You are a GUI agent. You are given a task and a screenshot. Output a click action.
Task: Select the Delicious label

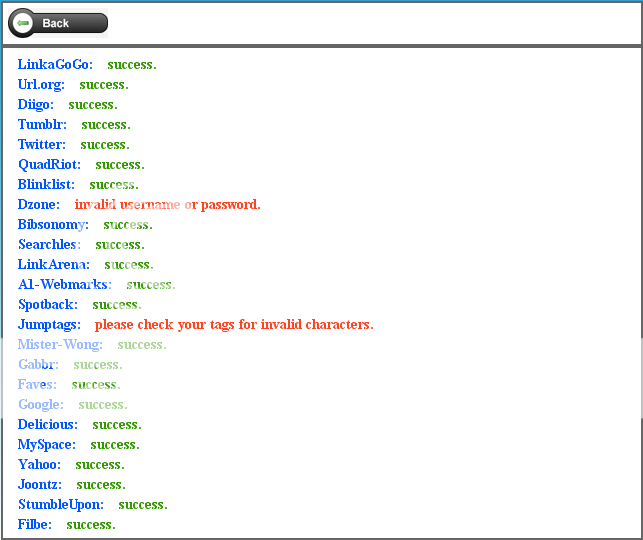pos(48,425)
